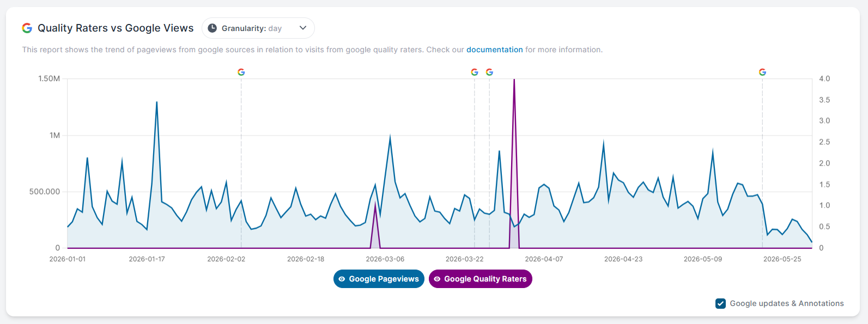Click the 500.000 left axis label

pos(45,192)
